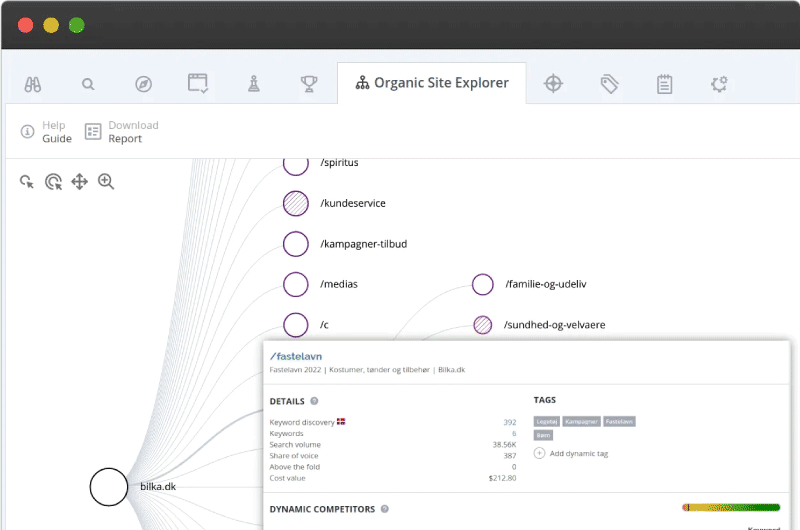The height and width of the screenshot is (530, 800).
Task: Click the Kampagner tag
Action: click(x=581, y=421)
